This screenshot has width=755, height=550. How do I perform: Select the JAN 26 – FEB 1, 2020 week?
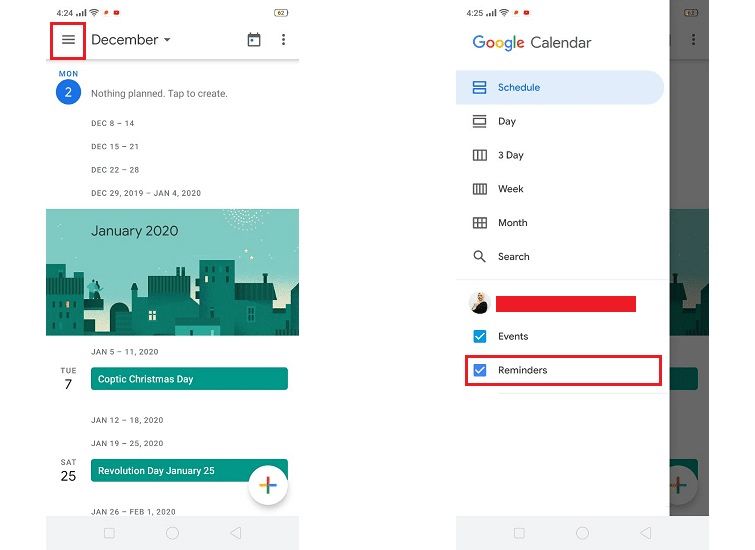[133, 512]
